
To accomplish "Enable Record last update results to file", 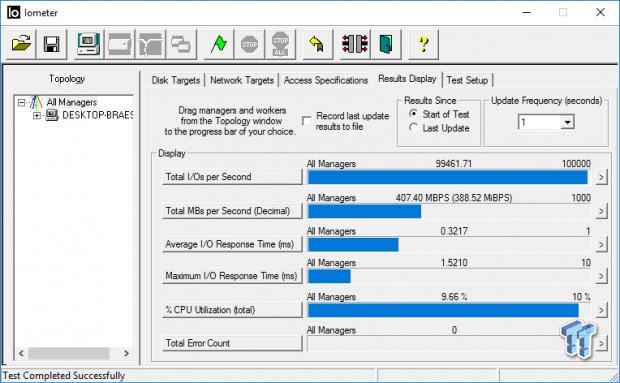I will [x=306, y=121].
